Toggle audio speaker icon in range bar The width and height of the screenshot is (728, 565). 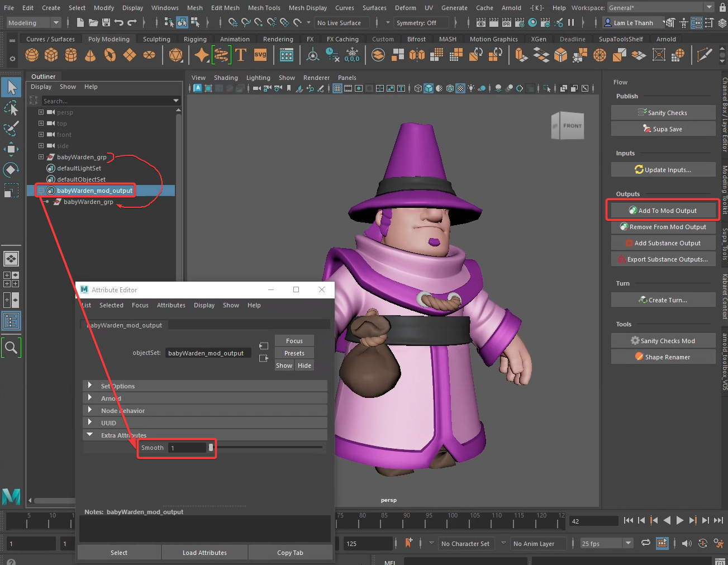click(x=687, y=543)
